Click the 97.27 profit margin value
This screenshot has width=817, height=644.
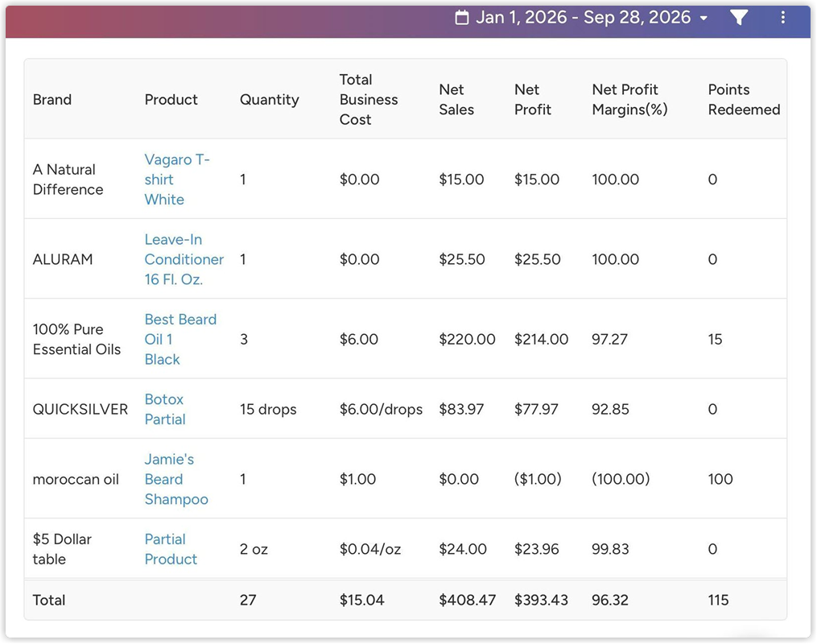click(x=609, y=339)
